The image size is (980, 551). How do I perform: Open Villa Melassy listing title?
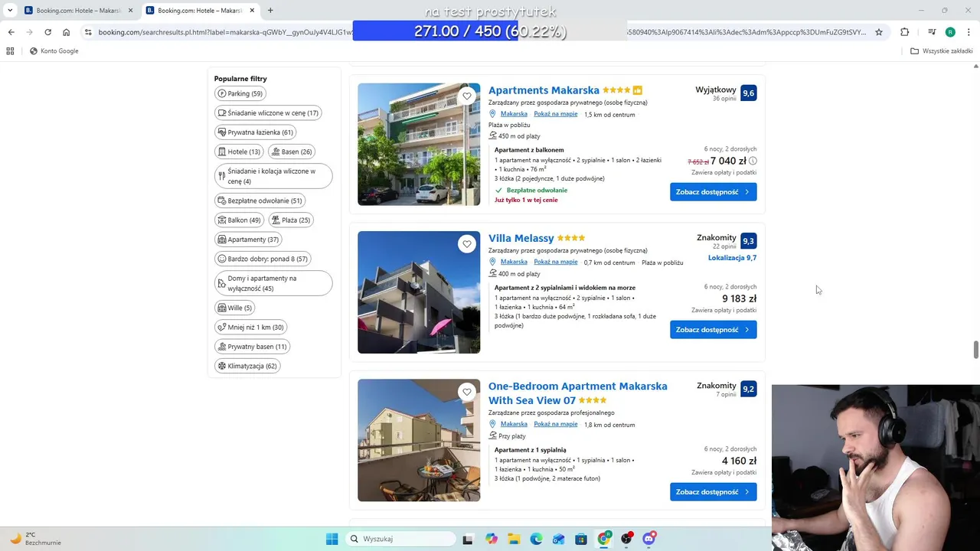click(x=521, y=238)
